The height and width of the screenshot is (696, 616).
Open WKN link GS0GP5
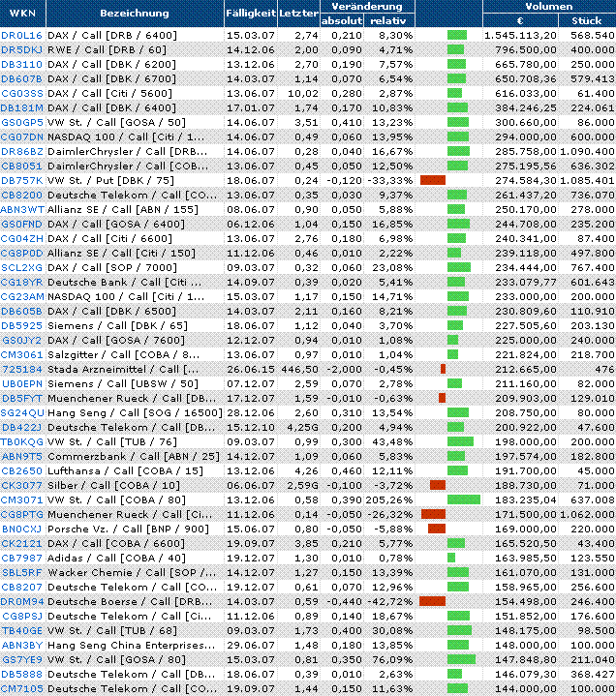[22, 123]
